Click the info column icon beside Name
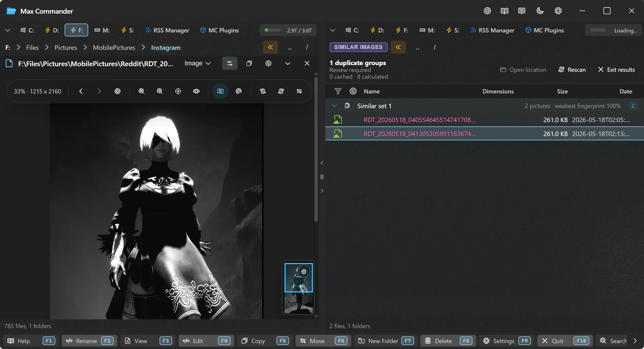This screenshot has height=349, width=644. pyautogui.click(x=353, y=91)
